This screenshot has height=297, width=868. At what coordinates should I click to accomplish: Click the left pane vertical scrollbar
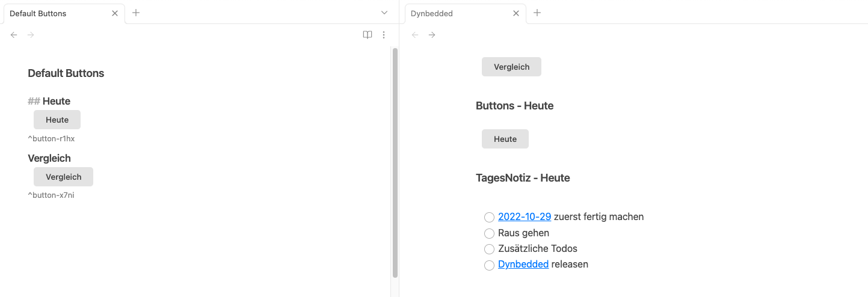pos(395,162)
